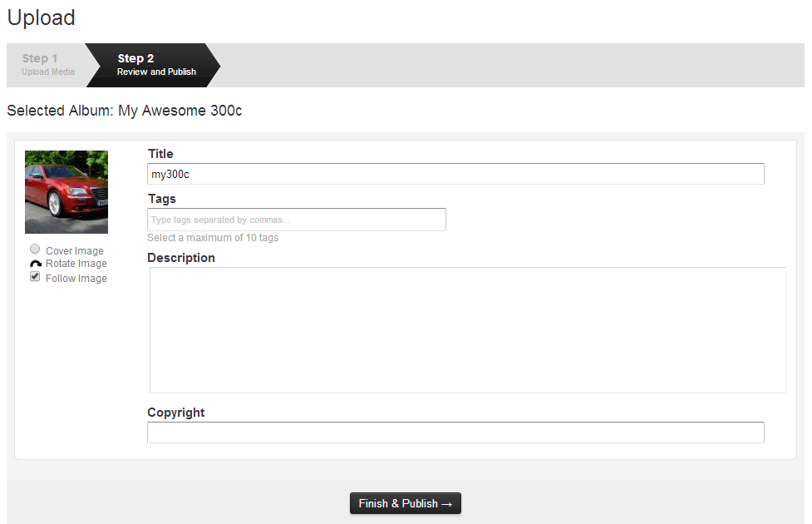Go back to Step 1 Upload Media
This screenshot has height=524, width=812.
click(x=48, y=65)
